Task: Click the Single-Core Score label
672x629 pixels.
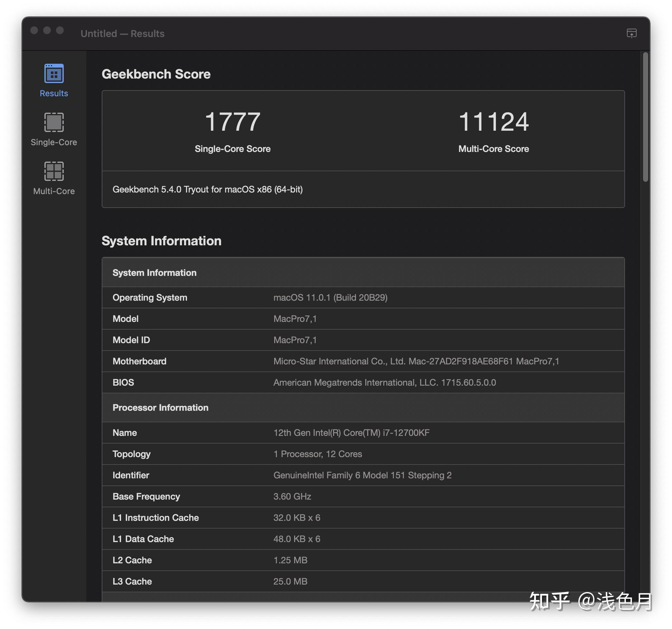Action: [233, 149]
